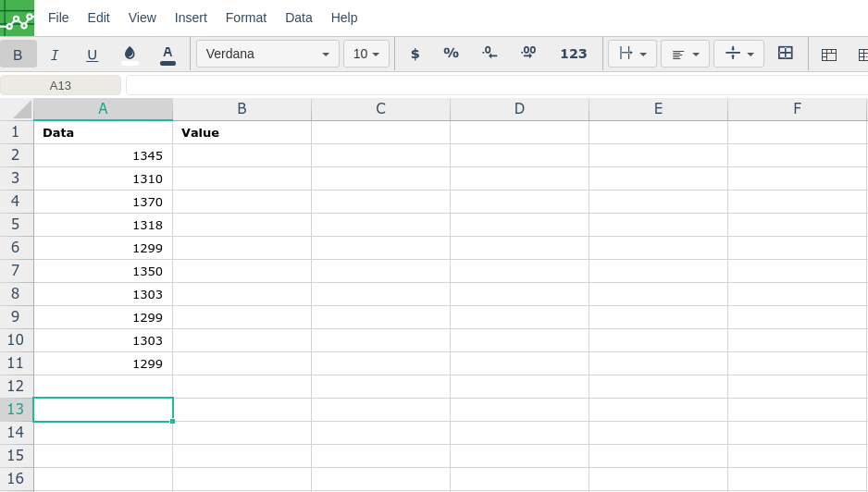Image resolution: width=868 pixels, height=492 pixels.
Task: Open background fill color picker
Action: (x=130, y=54)
